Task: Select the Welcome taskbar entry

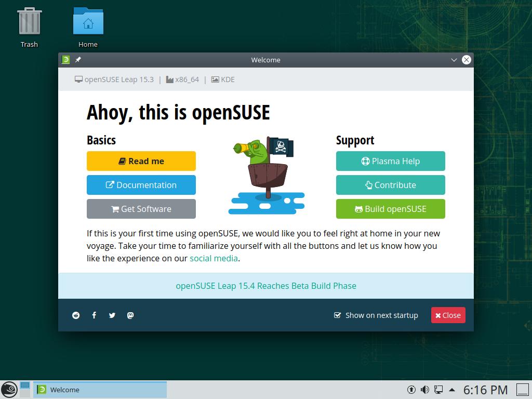Action: click(x=100, y=390)
